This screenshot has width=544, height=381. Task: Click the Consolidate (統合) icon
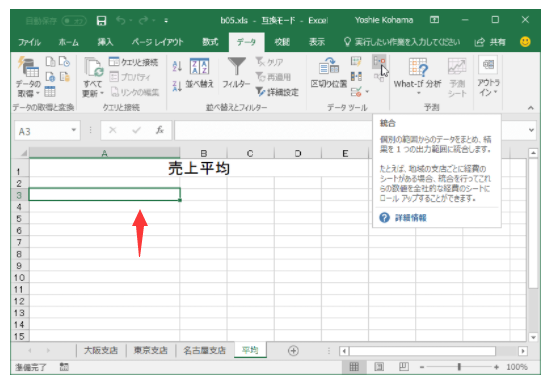coord(379,61)
